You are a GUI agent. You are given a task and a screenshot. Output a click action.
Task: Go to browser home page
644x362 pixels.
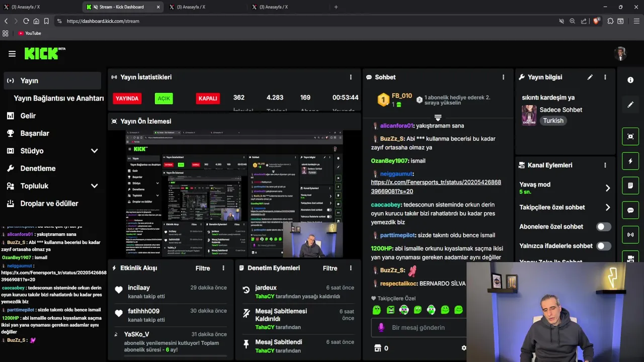coord(36,21)
